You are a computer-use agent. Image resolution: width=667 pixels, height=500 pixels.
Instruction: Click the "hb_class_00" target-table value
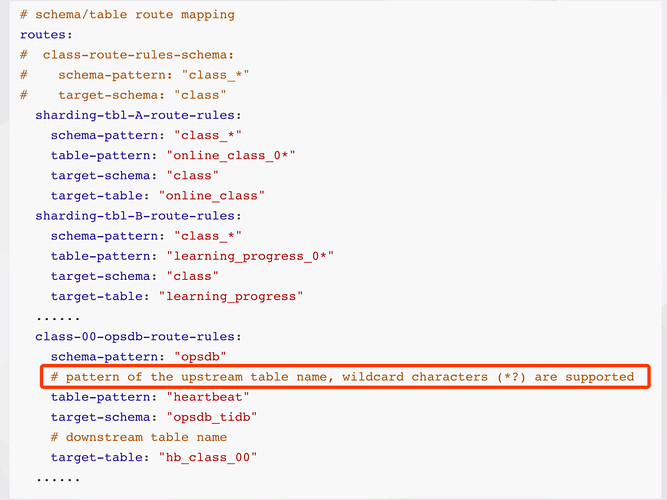point(208,457)
